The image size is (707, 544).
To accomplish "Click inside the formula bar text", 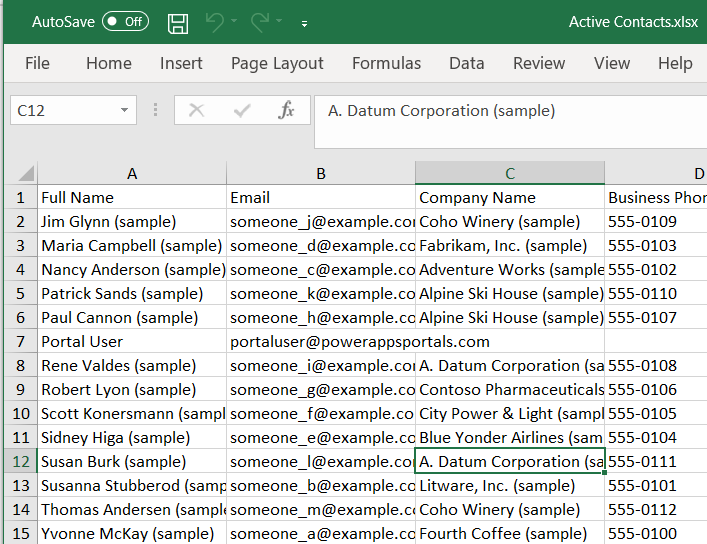I will (x=500, y=111).
